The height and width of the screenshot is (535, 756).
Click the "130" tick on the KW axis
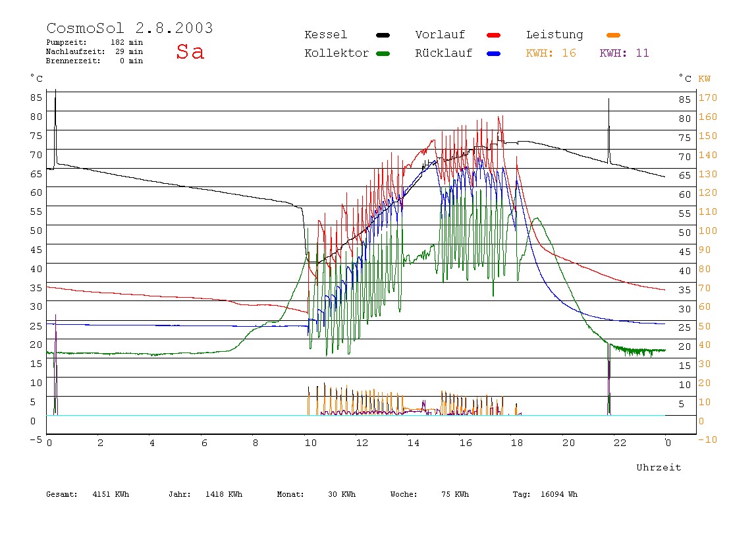click(708, 174)
